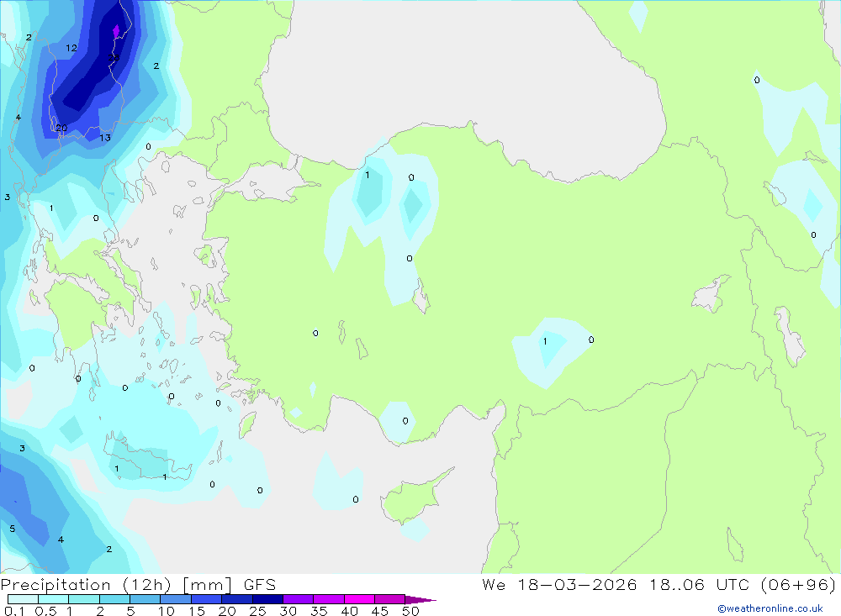Open the weatheronline.co.uk copyright link

coord(770,608)
